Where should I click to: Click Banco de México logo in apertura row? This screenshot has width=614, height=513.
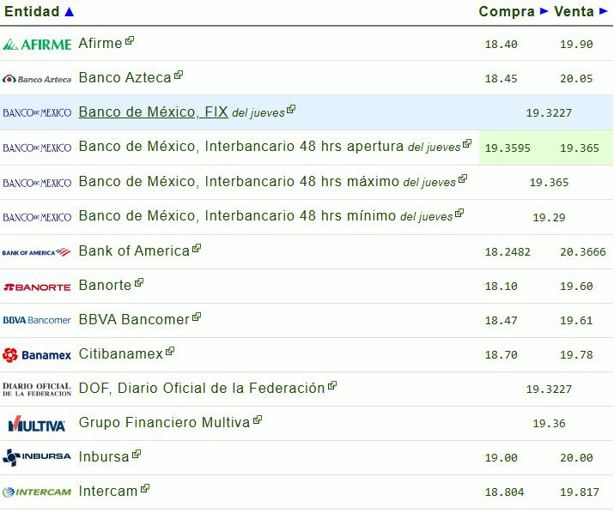coord(37,148)
